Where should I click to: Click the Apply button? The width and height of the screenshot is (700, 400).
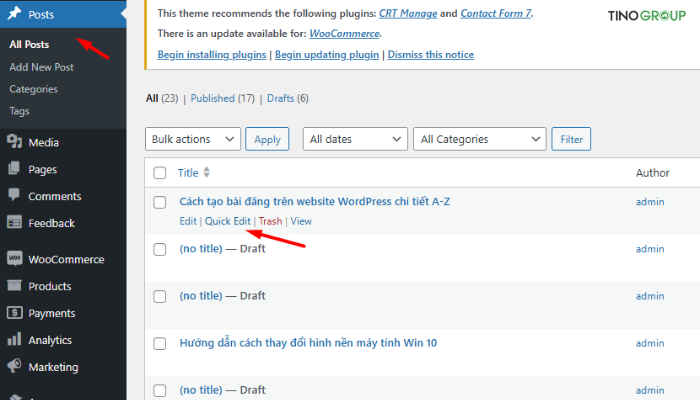click(x=267, y=139)
